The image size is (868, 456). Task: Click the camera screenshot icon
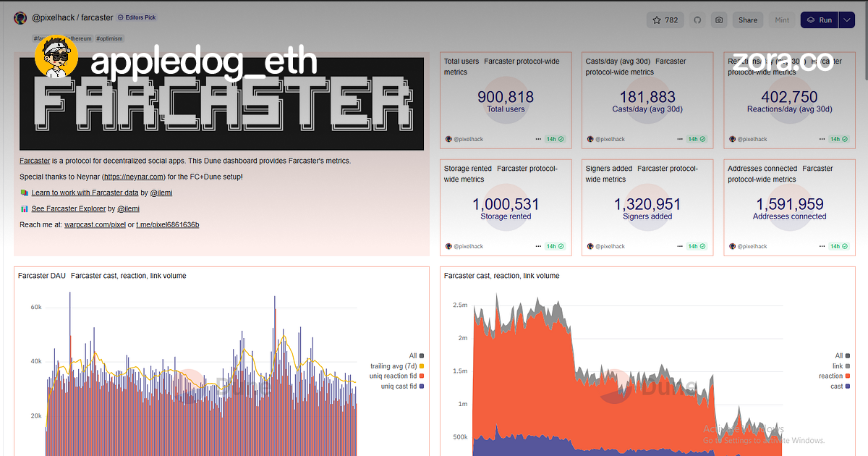click(719, 20)
